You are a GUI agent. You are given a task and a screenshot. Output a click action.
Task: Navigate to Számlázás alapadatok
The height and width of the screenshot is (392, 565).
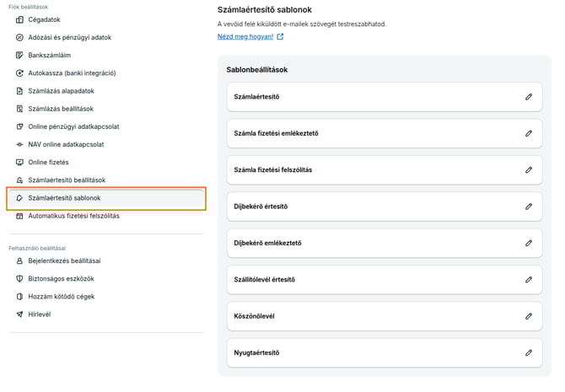click(x=61, y=91)
